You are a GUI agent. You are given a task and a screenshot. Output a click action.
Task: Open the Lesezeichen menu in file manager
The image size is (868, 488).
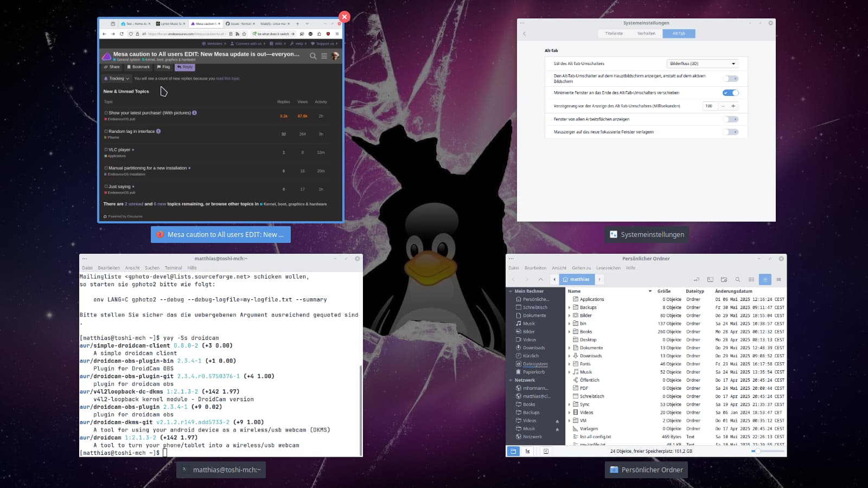point(608,268)
